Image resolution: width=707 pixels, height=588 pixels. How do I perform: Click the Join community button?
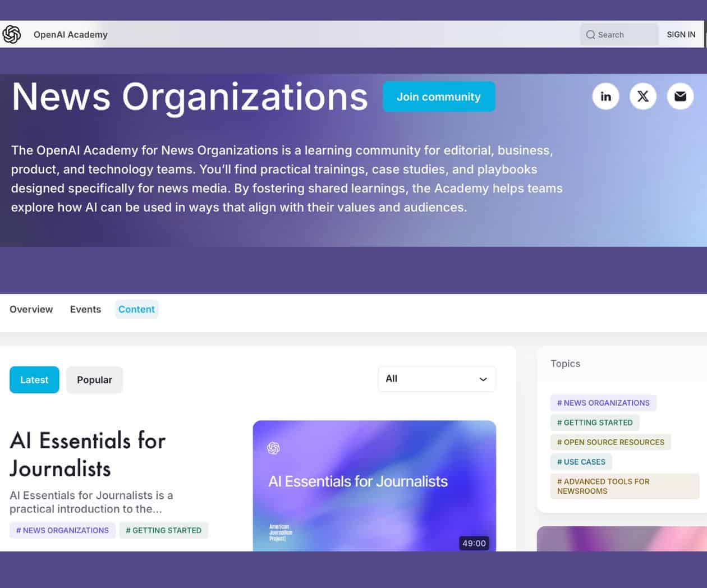point(438,97)
